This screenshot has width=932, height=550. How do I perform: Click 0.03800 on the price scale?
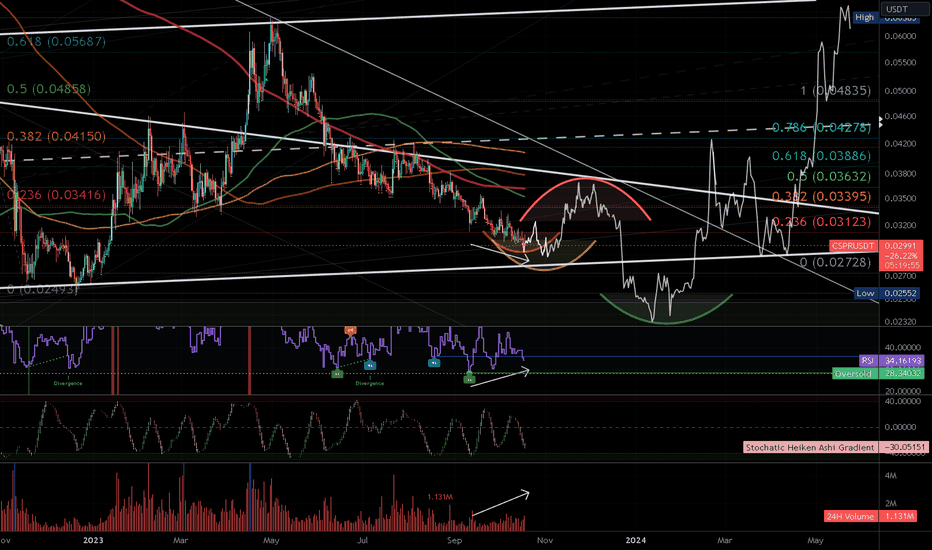(900, 174)
